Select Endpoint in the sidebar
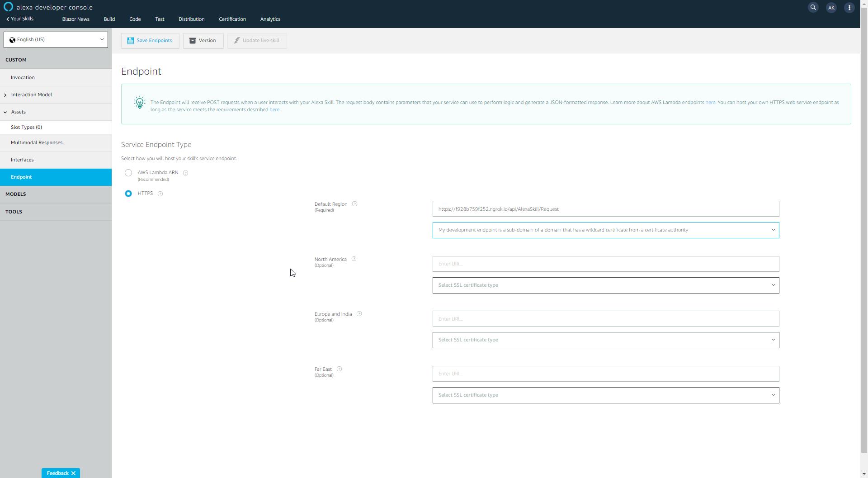868x478 pixels. (56, 177)
